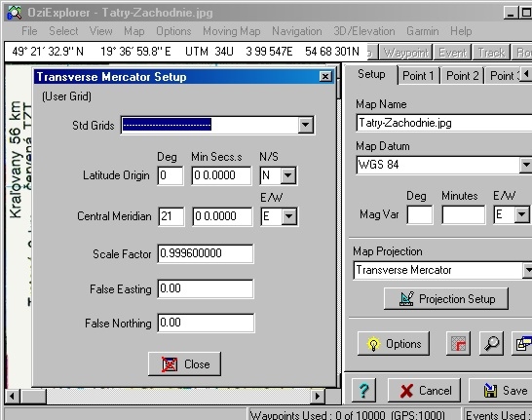Expand the Mag Var E/W dropdown
This screenshot has height=420, width=532.
(x=522, y=214)
